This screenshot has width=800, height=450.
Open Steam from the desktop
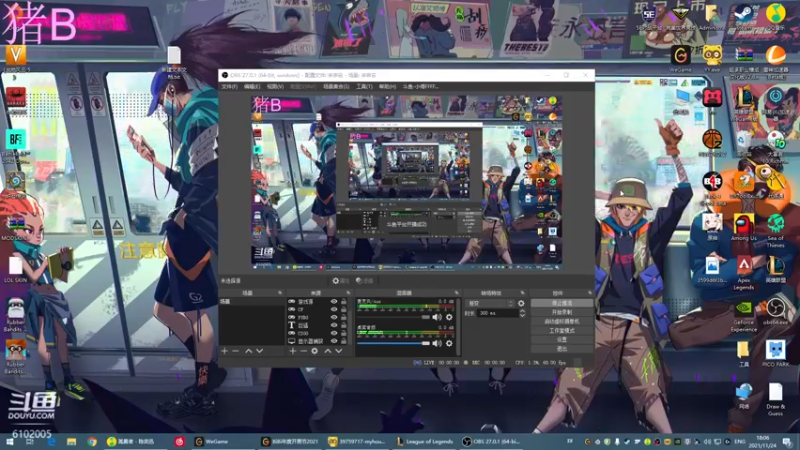click(744, 16)
